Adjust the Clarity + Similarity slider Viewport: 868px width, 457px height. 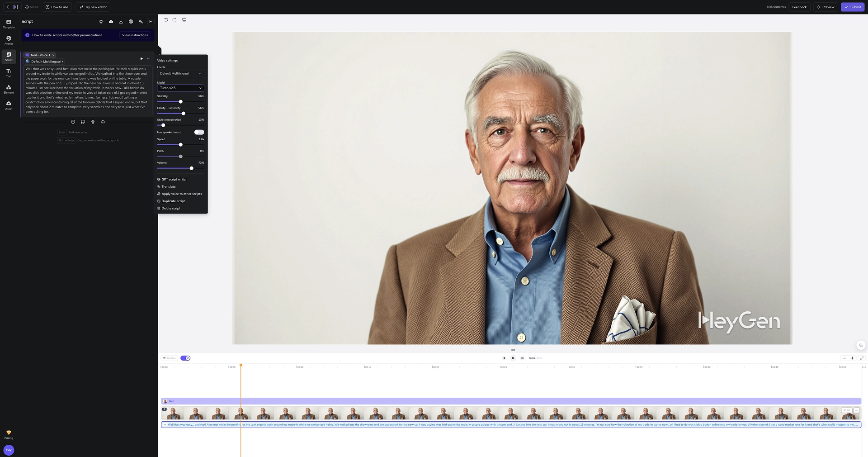coord(183,113)
